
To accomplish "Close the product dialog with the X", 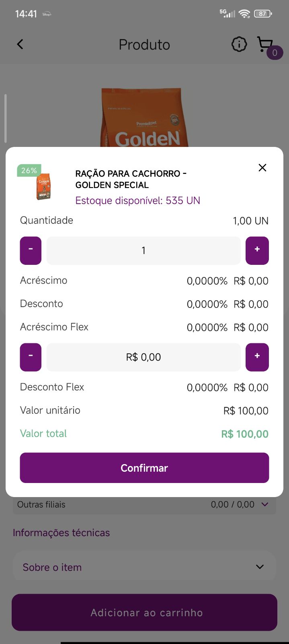I will click(x=262, y=167).
